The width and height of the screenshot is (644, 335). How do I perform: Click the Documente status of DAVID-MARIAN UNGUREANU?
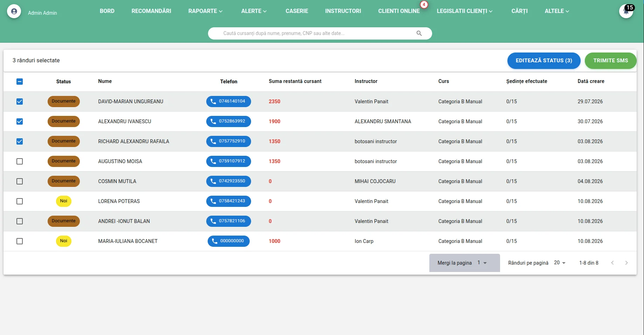pos(64,102)
